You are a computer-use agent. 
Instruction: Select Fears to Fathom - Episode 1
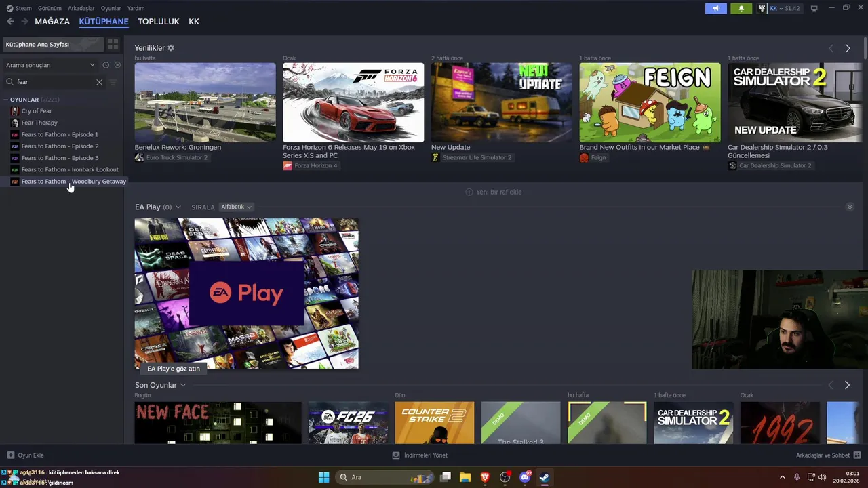[60, 134]
